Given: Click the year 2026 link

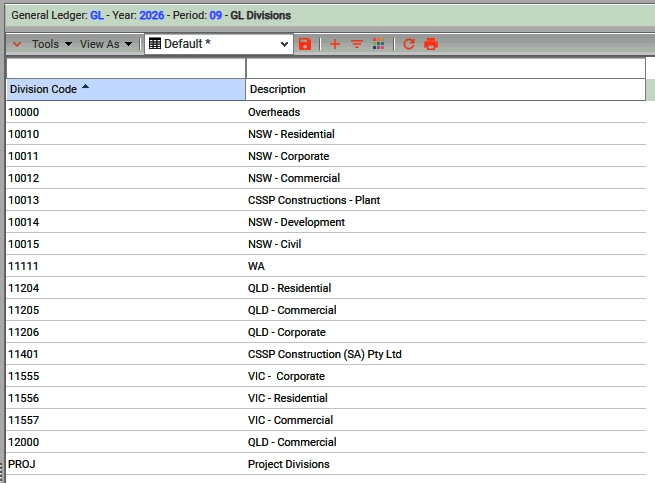Looking at the screenshot, I should point(152,15).
